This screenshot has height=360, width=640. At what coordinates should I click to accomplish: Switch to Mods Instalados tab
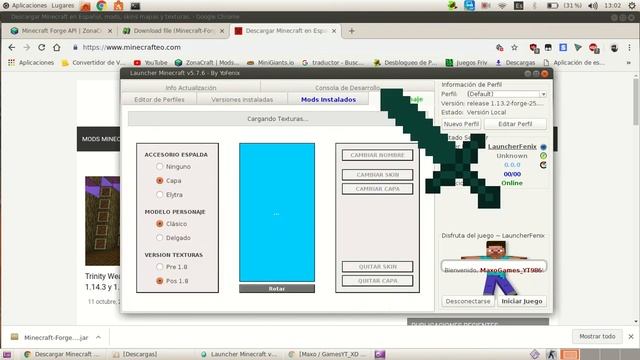point(328,100)
